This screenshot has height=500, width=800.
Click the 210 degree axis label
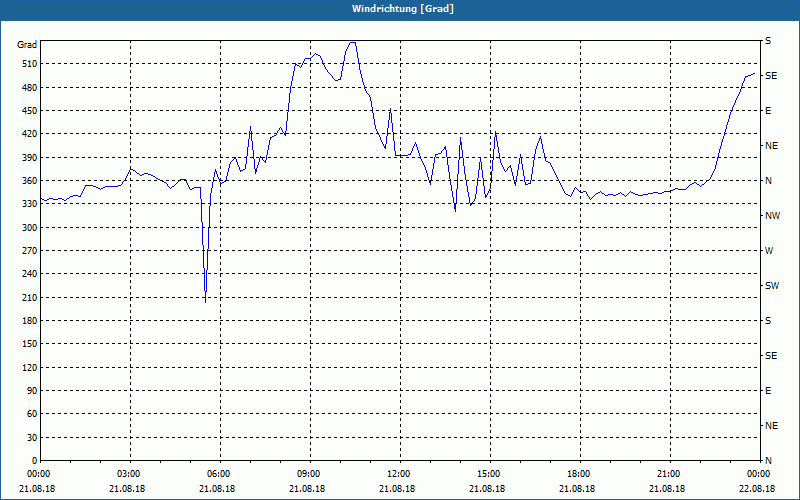click(x=30, y=297)
